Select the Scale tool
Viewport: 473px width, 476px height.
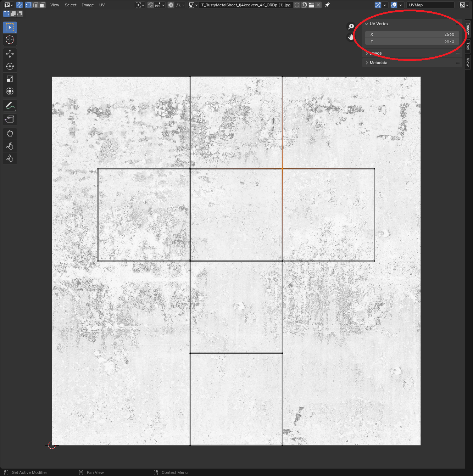[x=10, y=79]
